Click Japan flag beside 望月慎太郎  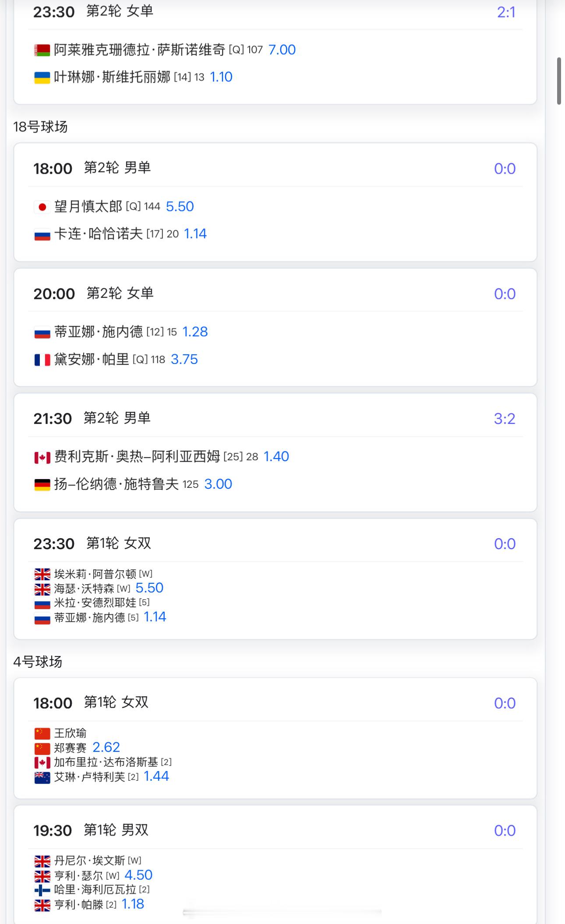[x=42, y=207]
